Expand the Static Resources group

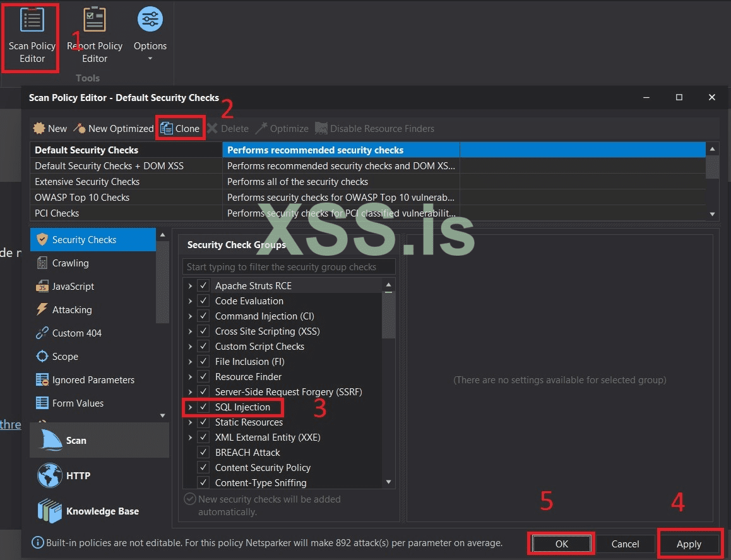pos(190,422)
